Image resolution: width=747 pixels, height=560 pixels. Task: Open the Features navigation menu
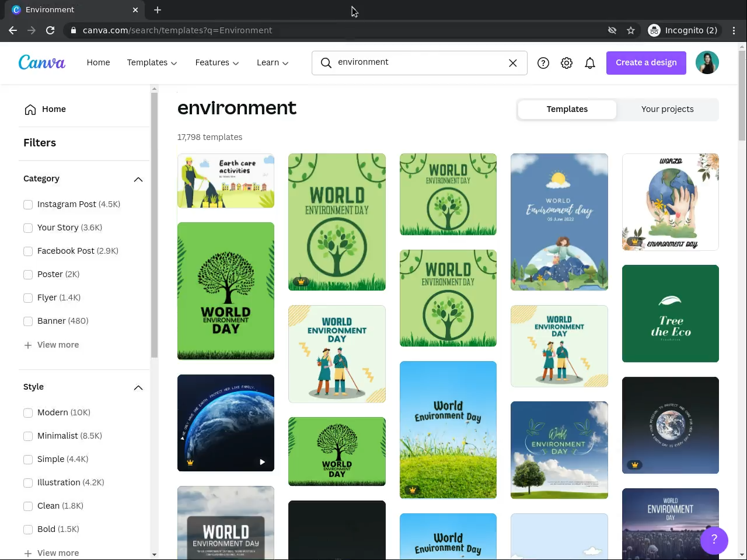click(217, 62)
